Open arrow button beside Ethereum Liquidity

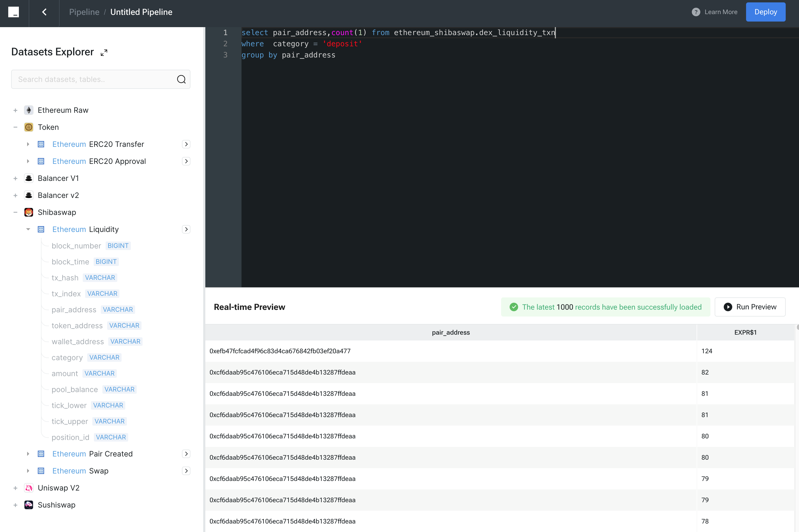pos(186,229)
